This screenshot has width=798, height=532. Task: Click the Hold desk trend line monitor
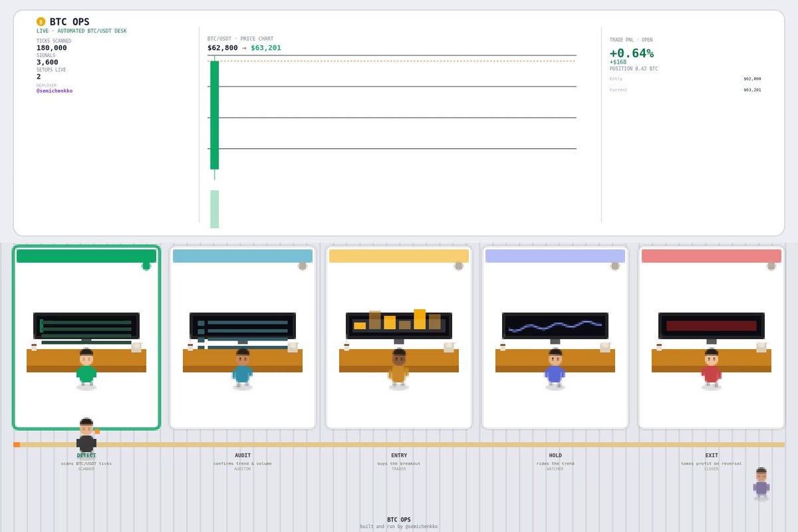pos(555,326)
